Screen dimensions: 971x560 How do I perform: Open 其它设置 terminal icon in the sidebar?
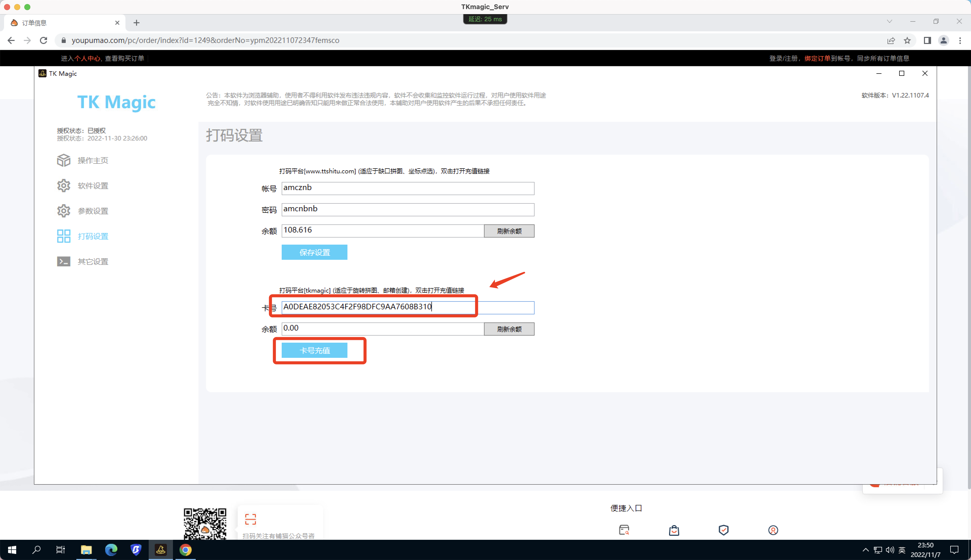[63, 262]
